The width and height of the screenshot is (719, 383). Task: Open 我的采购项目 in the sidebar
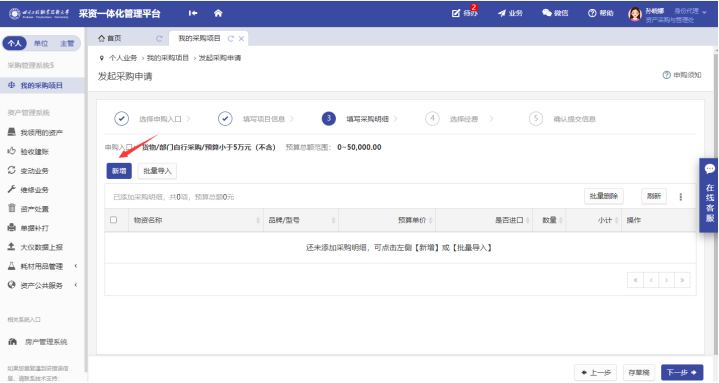coord(42,85)
